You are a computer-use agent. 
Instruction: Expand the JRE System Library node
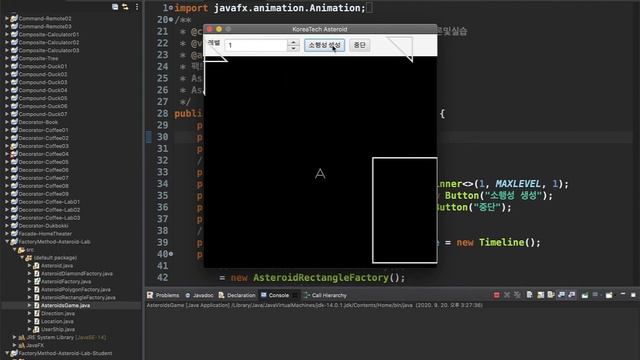(x=14, y=338)
